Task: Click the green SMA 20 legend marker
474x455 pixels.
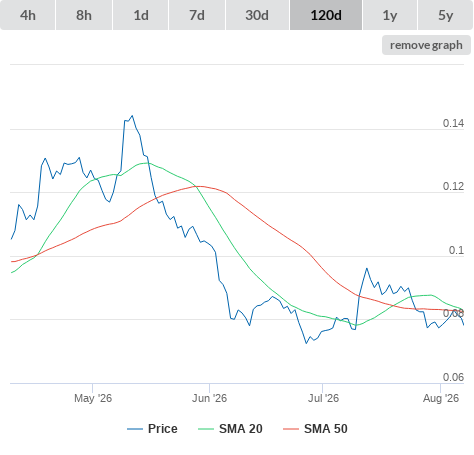Action: click(x=206, y=429)
